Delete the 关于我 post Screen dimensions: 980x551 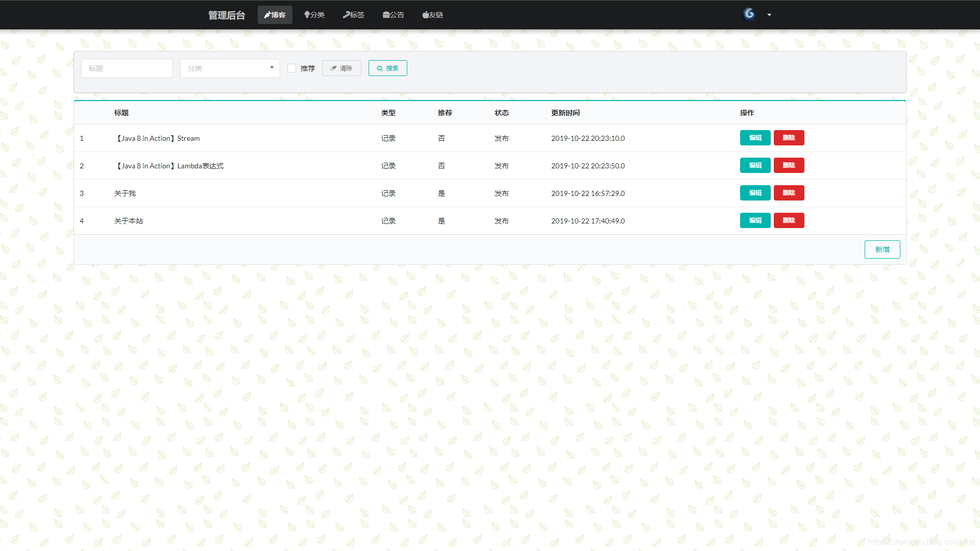click(789, 193)
